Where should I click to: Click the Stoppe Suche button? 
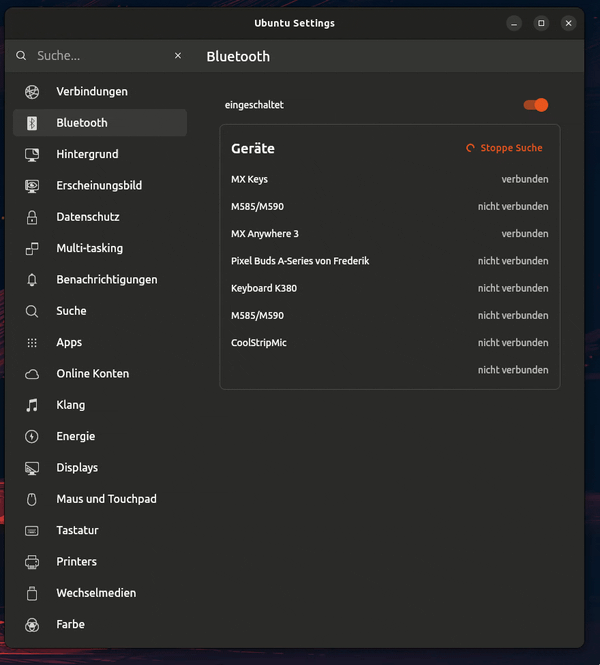(x=504, y=148)
